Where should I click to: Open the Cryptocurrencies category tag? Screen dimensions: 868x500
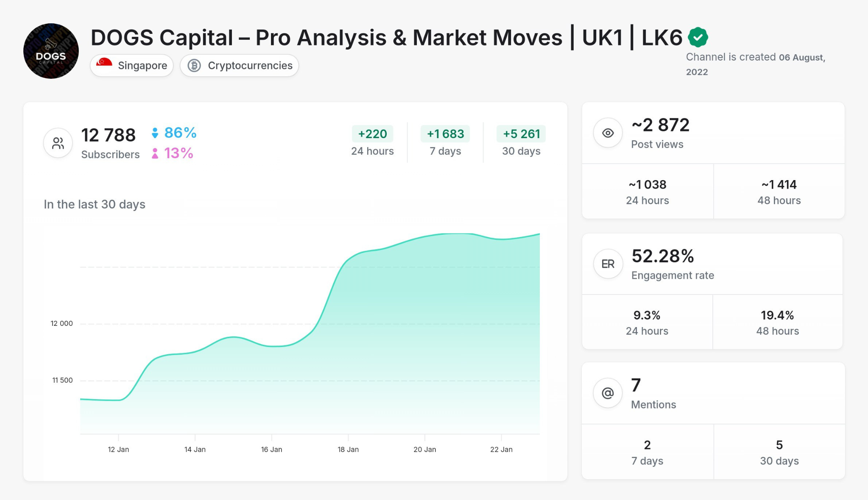pos(240,65)
